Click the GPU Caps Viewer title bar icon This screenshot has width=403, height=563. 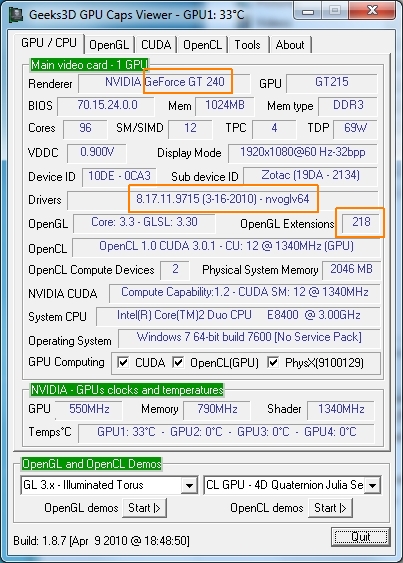tap(16, 14)
